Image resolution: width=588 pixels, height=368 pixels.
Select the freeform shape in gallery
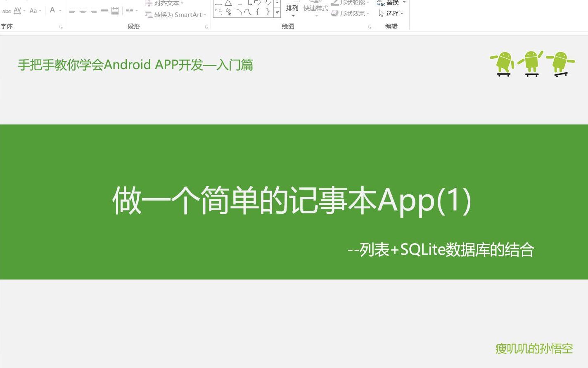[x=218, y=12]
